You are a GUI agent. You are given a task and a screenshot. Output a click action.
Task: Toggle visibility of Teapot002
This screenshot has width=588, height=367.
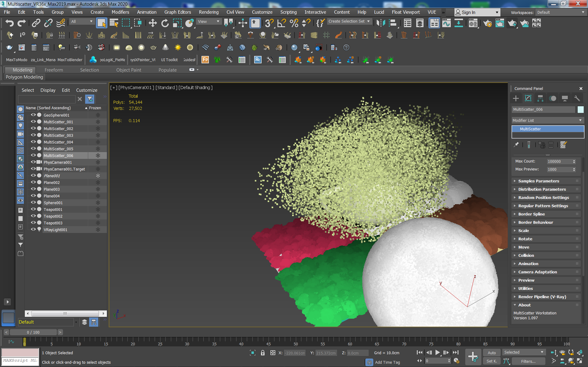33,216
